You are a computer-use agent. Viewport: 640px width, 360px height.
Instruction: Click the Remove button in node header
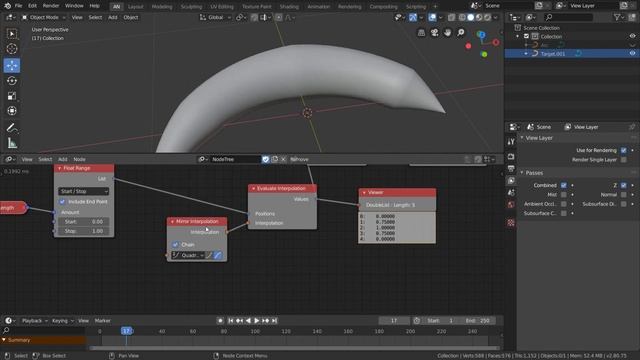[x=300, y=159]
